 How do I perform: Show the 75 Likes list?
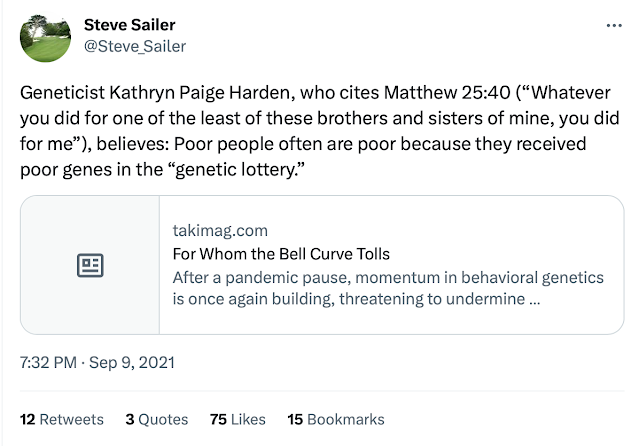click(236, 419)
